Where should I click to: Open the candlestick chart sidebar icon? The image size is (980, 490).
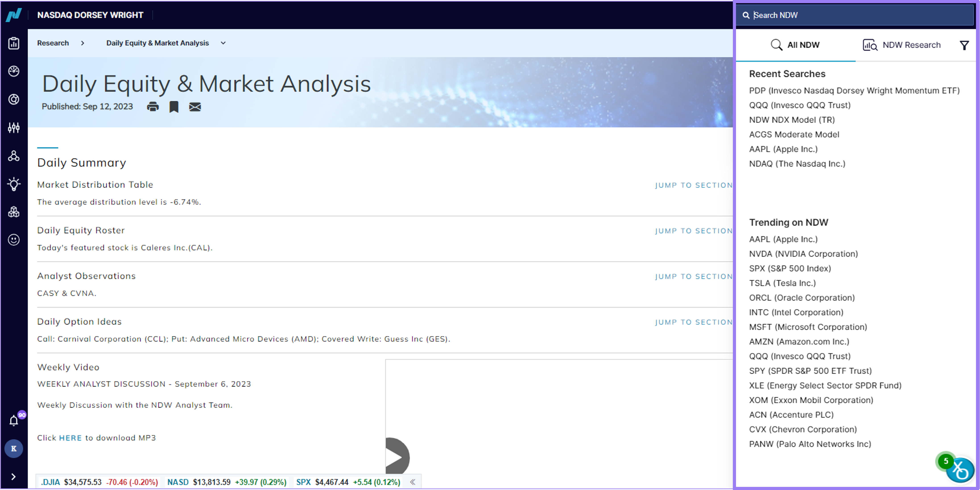pyautogui.click(x=14, y=128)
